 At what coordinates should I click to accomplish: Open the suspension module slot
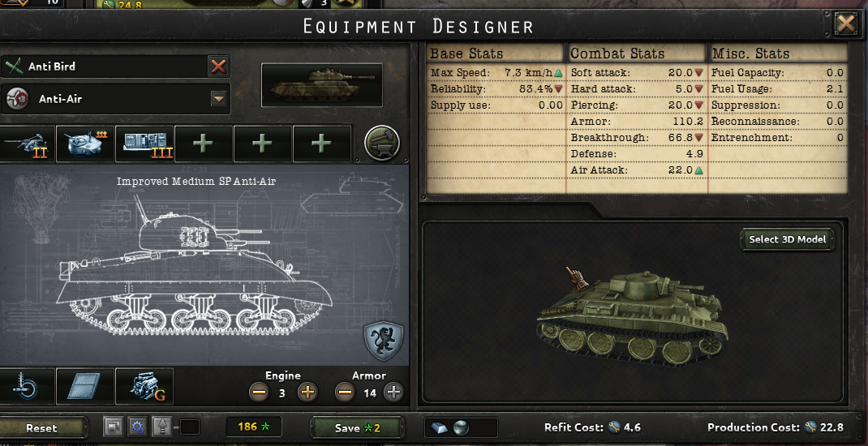[26, 386]
